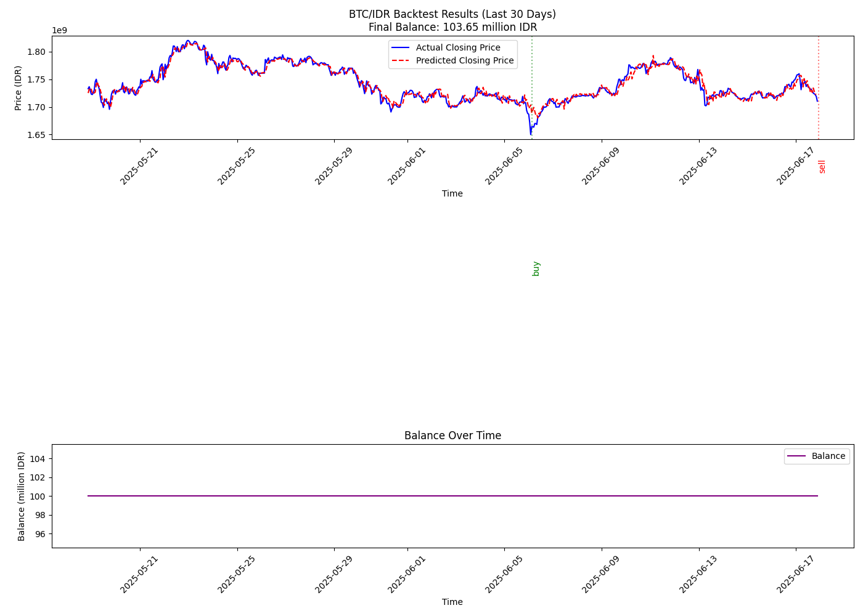Image resolution: width=863 pixels, height=616 pixels.
Task: Click the 'BTC/IDR Backtest Results' title
Action: (452, 14)
